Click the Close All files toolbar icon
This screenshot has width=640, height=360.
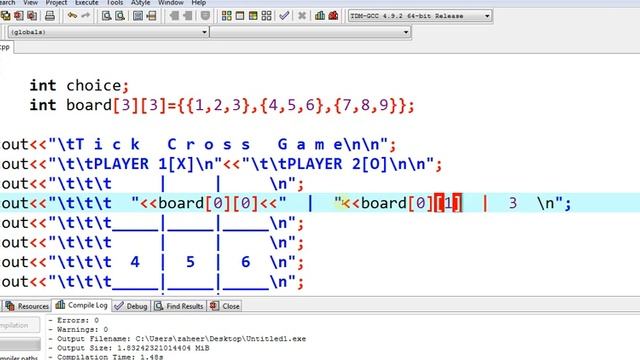pyautogui.click(x=32, y=16)
